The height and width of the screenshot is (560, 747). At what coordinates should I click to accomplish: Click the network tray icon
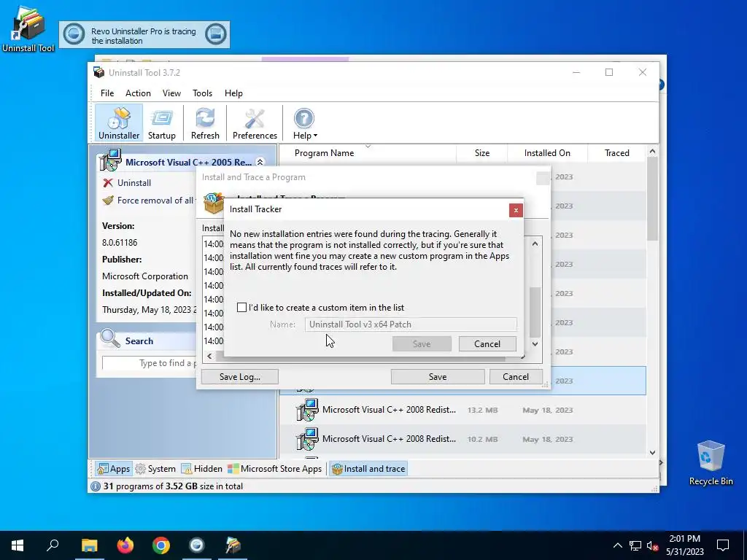click(635, 545)
